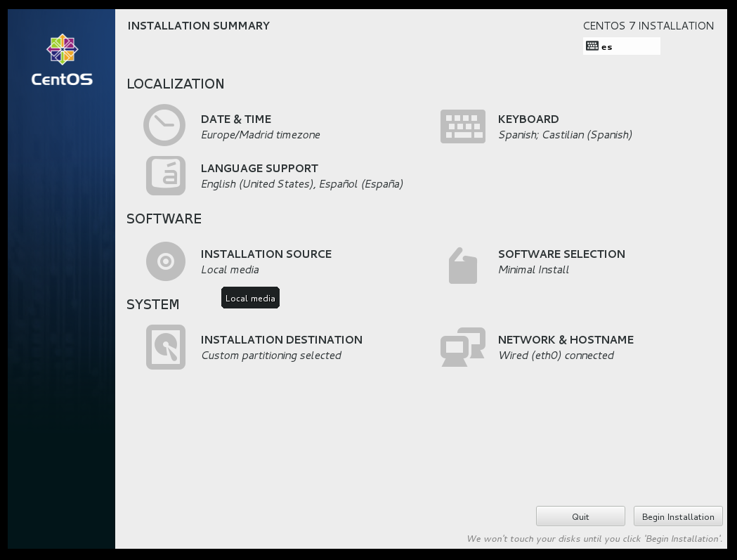Image resolution: width=737 pixels, height=560 pixels.
Task: Click the Installation Destination hard drive icon
Action: click(165, 347)
